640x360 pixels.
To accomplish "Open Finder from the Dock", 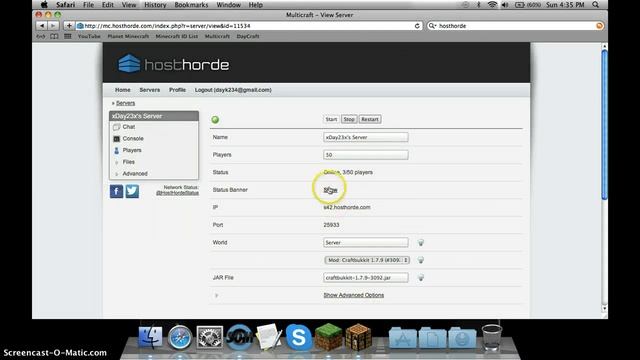I will tap(150, 338).
